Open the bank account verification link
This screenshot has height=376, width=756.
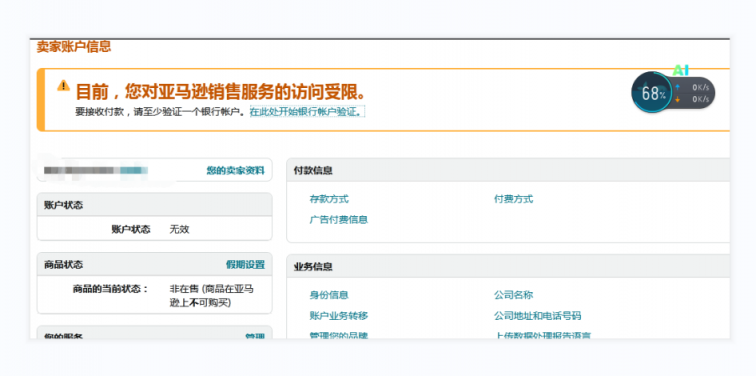(307, 112)
